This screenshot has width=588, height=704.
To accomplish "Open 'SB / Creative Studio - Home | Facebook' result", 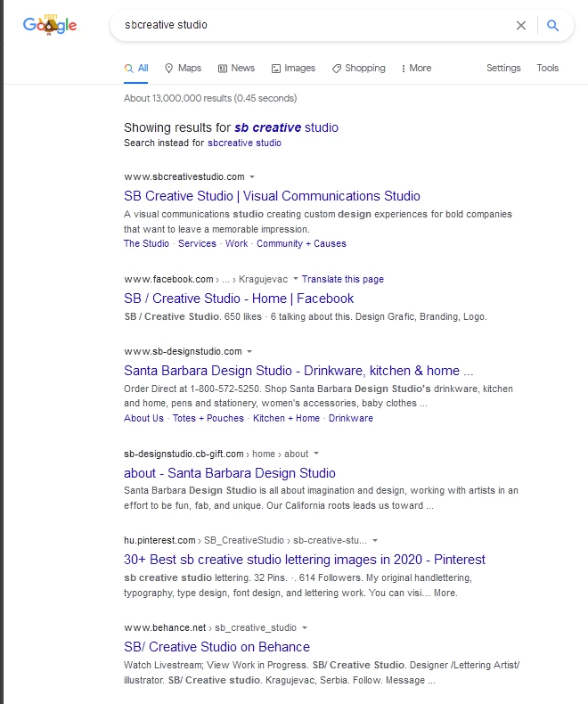I will [239, 299].
